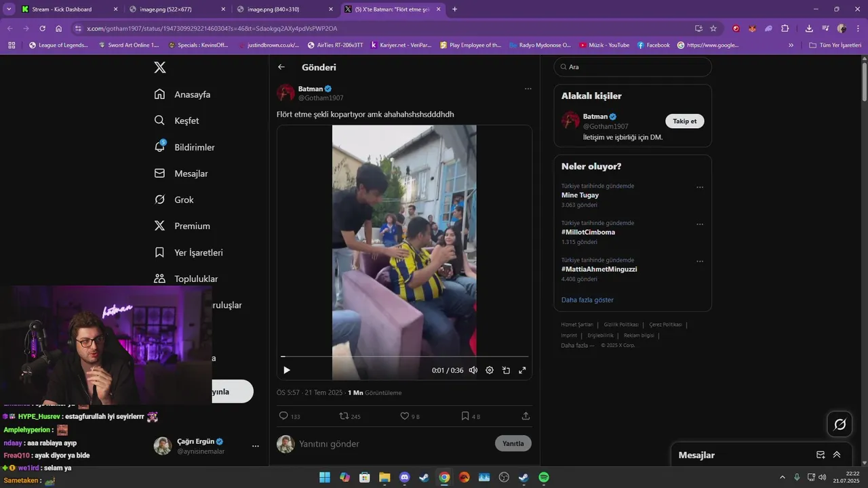Open video settings gear
868x488 pixels.
[490, 370]
